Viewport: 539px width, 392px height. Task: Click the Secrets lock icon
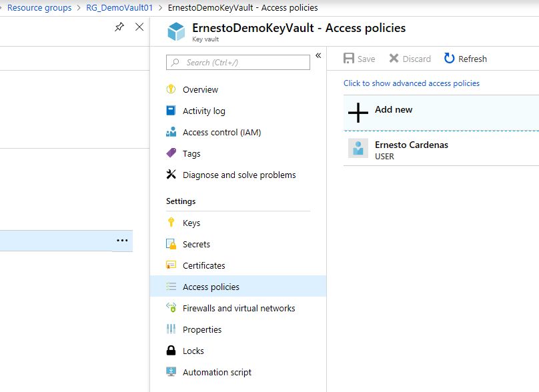click(x=171, y=244)
